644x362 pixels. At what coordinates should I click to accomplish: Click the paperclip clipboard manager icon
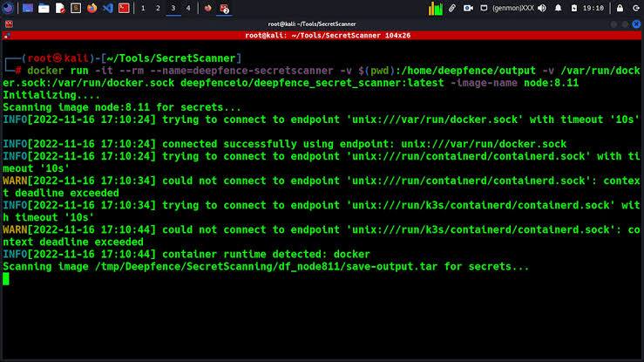[x=452, y=8]
